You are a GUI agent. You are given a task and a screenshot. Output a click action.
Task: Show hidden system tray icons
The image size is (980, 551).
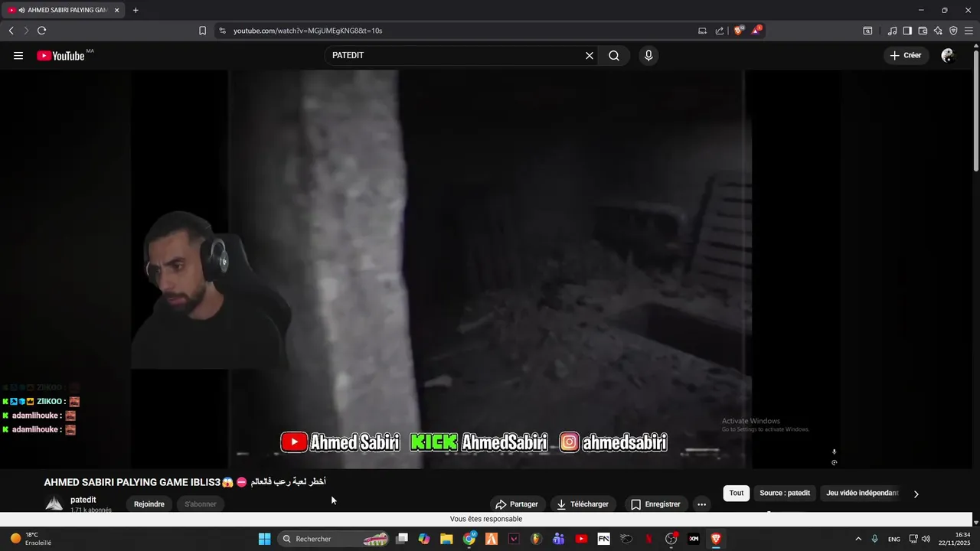pyautogui.click(x=858, y=539)
